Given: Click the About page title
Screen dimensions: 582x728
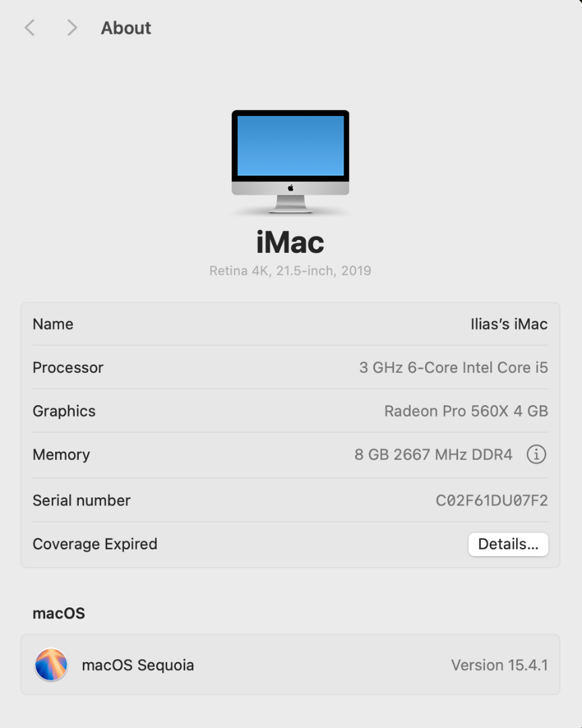Looking at the screenshot, I should pyautogui.click(x=126, y=28).
